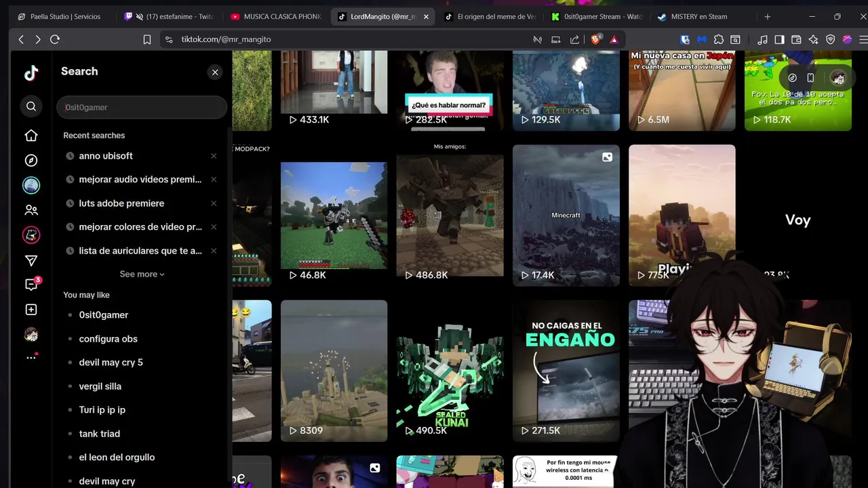Open site settings icon in address bar
Image resolution: width=868 pixels, height=488 pixels.
click(x=169, y=39)
